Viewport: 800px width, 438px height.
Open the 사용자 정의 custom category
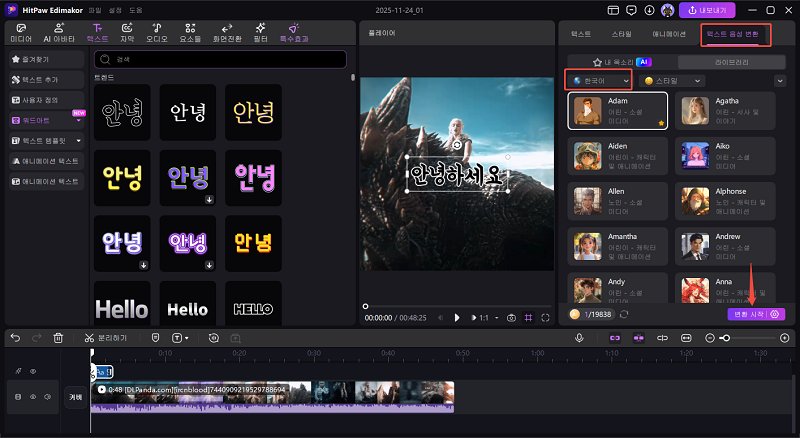coord(46,100)
